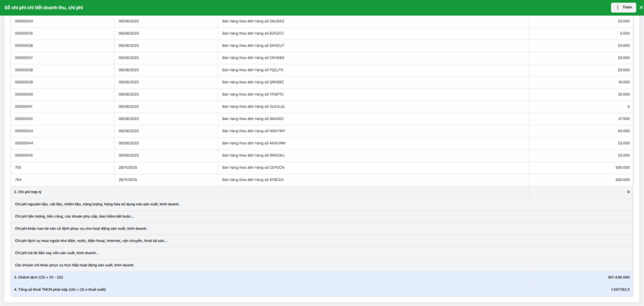Close the revenue and expense ledger panel

[640, 8]
